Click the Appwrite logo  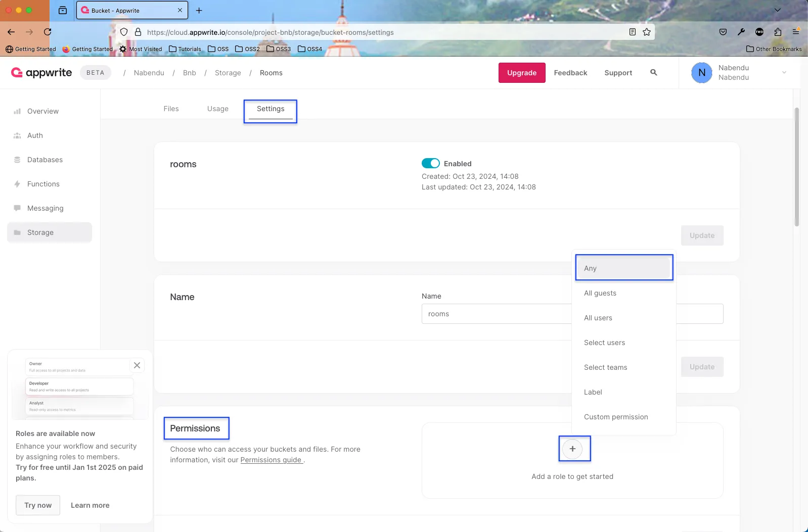[x=41, y=73]
